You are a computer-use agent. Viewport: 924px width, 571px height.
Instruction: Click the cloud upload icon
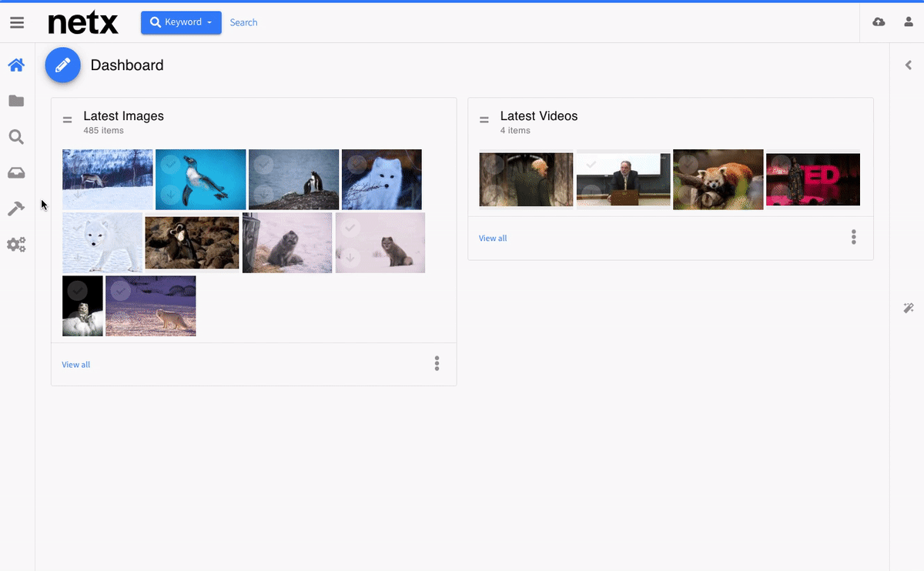[879, 22]
